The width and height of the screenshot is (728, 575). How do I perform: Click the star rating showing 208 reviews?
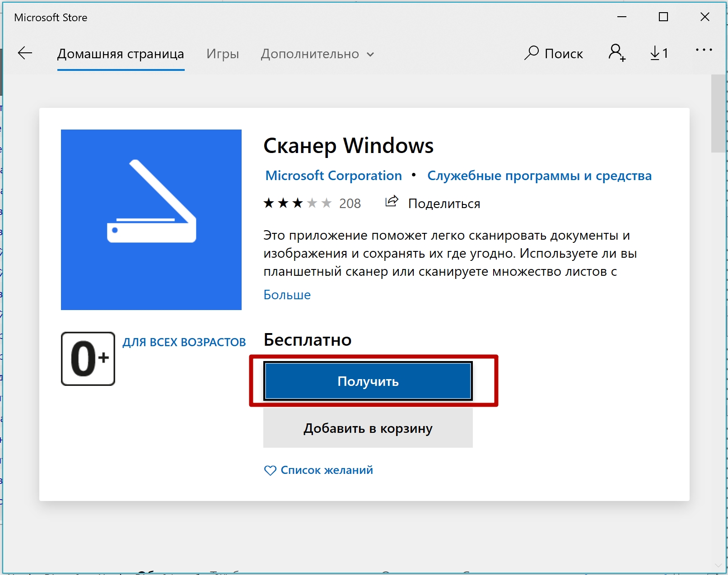[x=312, y=203]
